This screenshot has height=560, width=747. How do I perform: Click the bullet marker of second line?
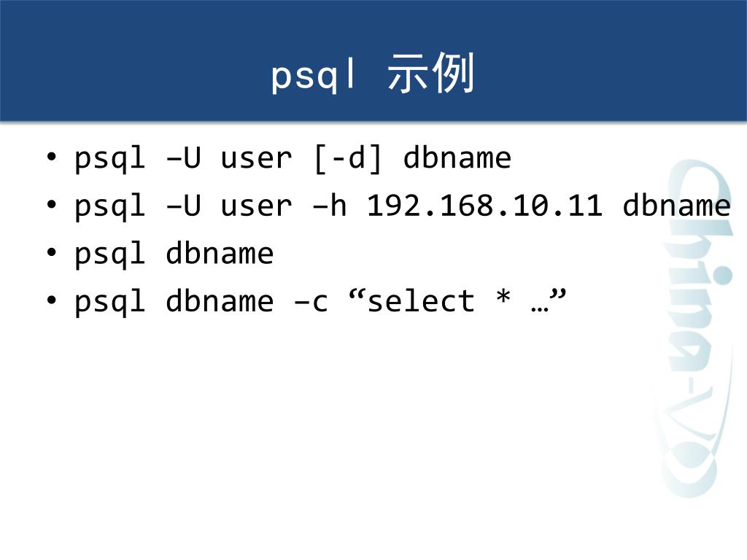tap(52, 204)
